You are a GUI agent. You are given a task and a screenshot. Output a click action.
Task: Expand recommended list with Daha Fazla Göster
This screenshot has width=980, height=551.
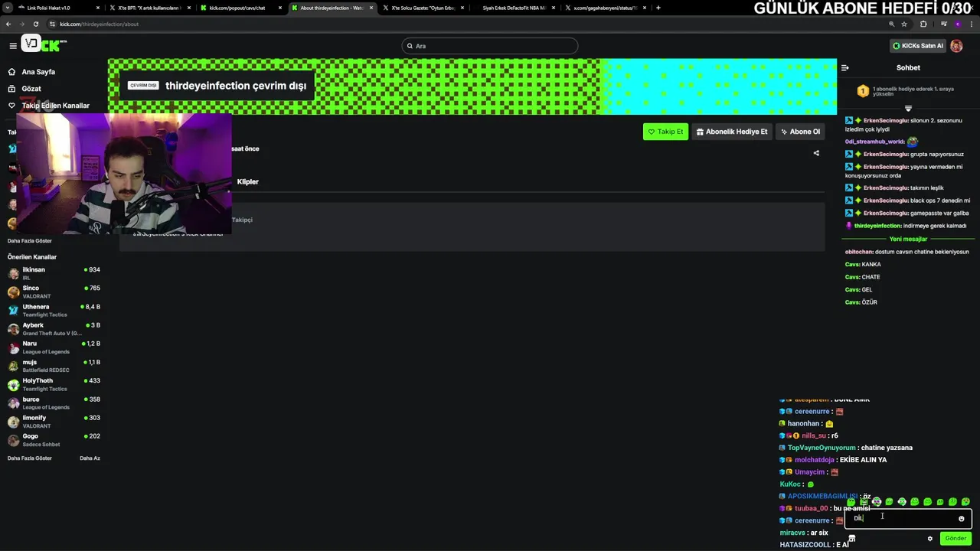[x=30, y=458]
